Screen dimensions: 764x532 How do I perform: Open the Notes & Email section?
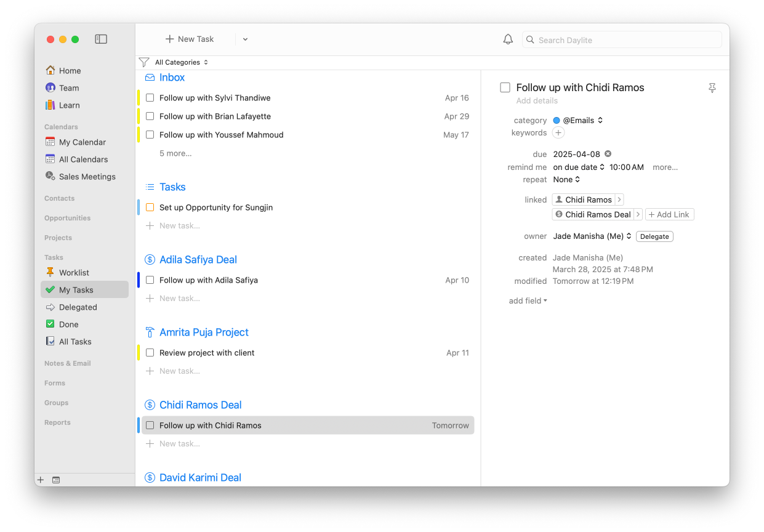click(67, 363)
